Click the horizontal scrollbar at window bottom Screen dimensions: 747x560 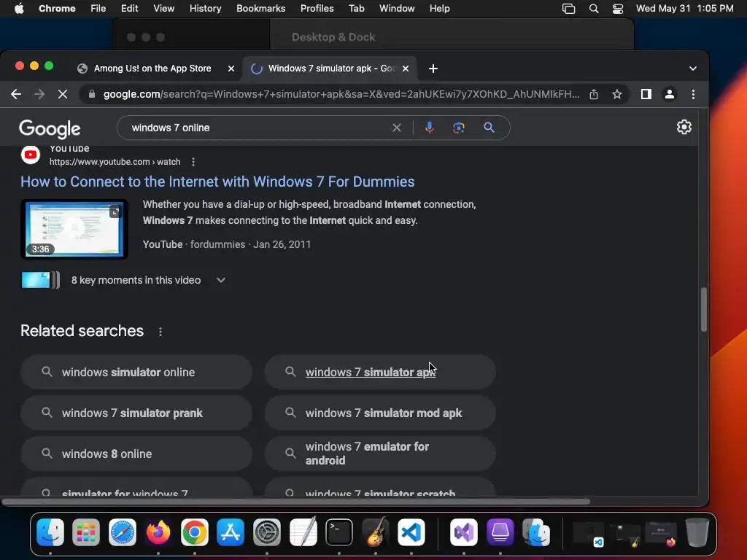(x=295, y=502)
